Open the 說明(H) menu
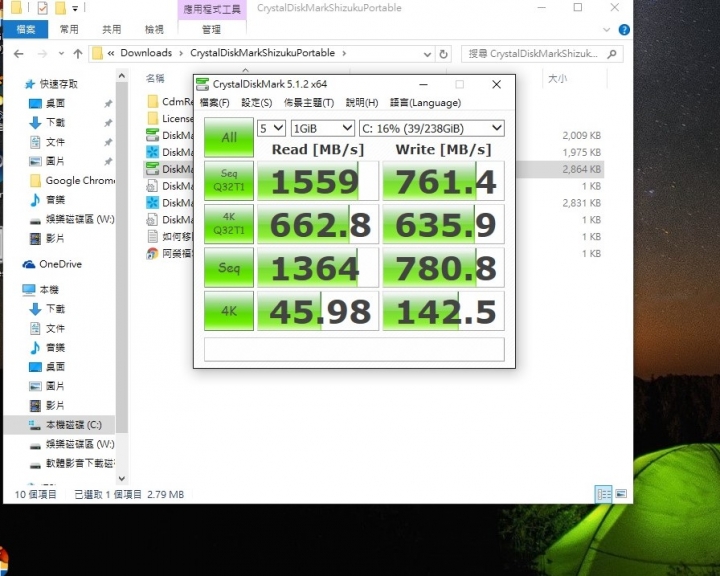 (362, 102)
